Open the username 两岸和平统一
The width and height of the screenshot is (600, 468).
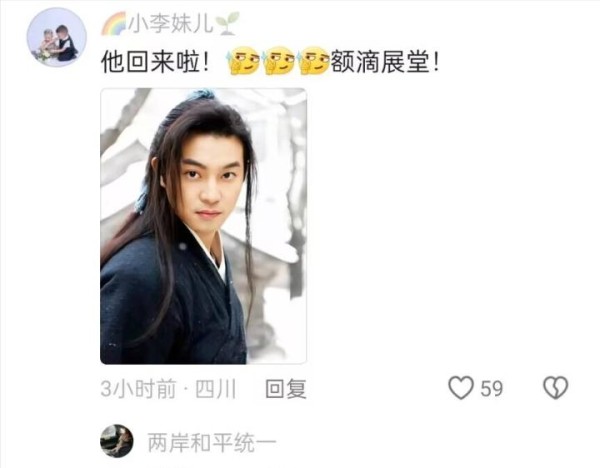click(x=212, y=442)
